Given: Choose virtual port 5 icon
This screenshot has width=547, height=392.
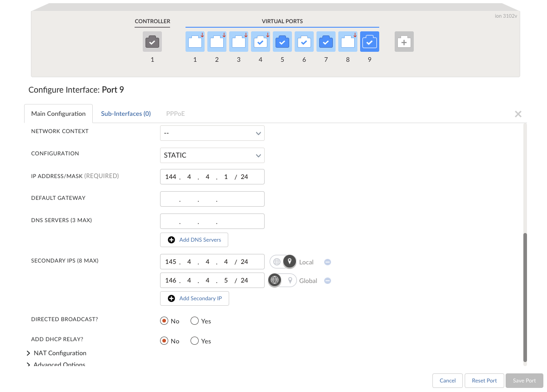Looking at the screenshot, I should (x=282, y=42).
